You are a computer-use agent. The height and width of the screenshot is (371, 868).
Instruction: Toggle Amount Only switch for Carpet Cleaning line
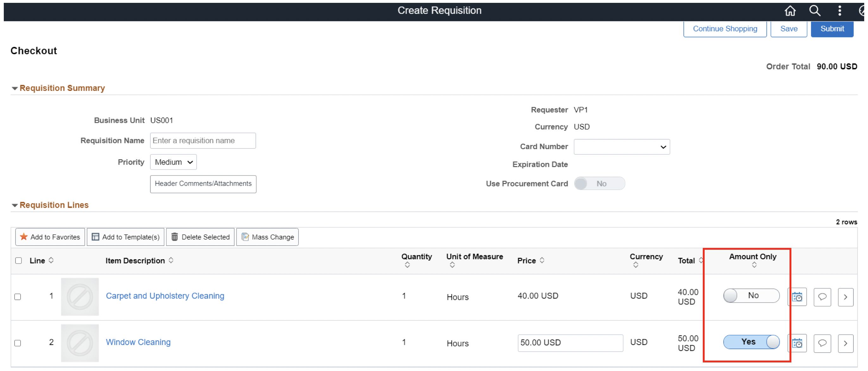click(751, 296)
